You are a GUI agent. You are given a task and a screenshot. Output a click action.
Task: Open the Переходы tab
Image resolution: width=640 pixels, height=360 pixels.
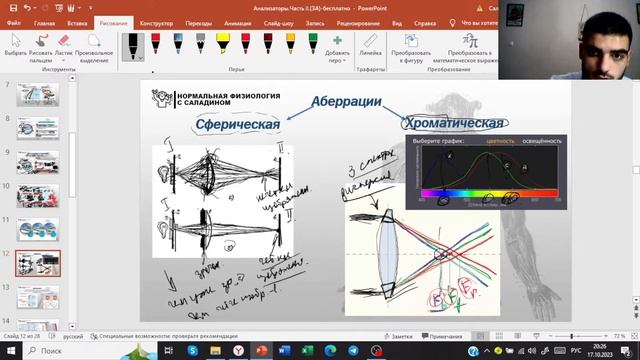(198, 23)
